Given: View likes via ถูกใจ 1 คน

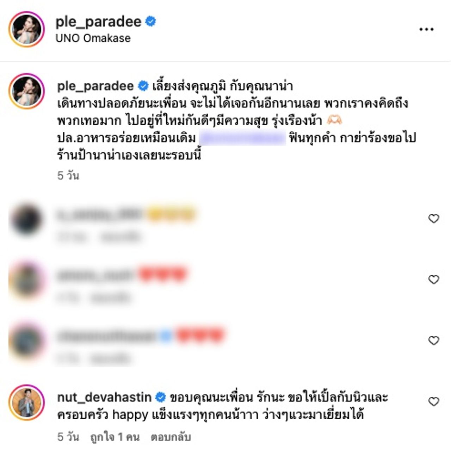Looking at the screenshot, I should click(x=115, y=437).
